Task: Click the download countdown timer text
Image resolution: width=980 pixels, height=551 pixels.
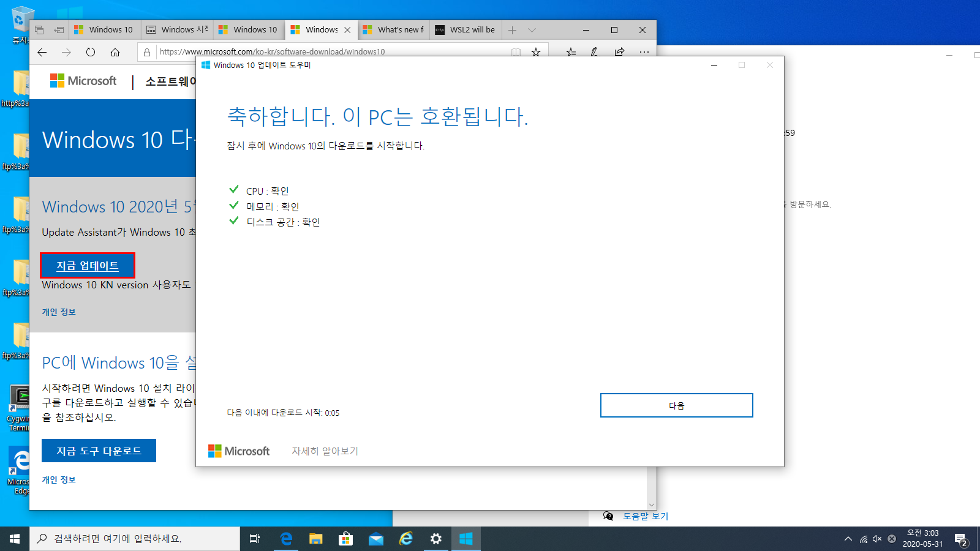Action: point(283,413)
